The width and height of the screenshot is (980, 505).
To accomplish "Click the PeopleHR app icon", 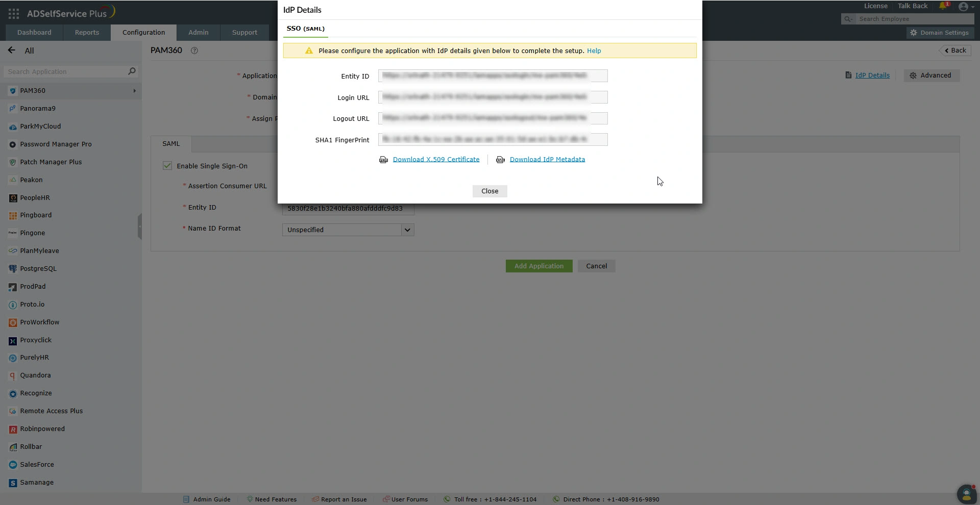I will [x=13, y=198].
